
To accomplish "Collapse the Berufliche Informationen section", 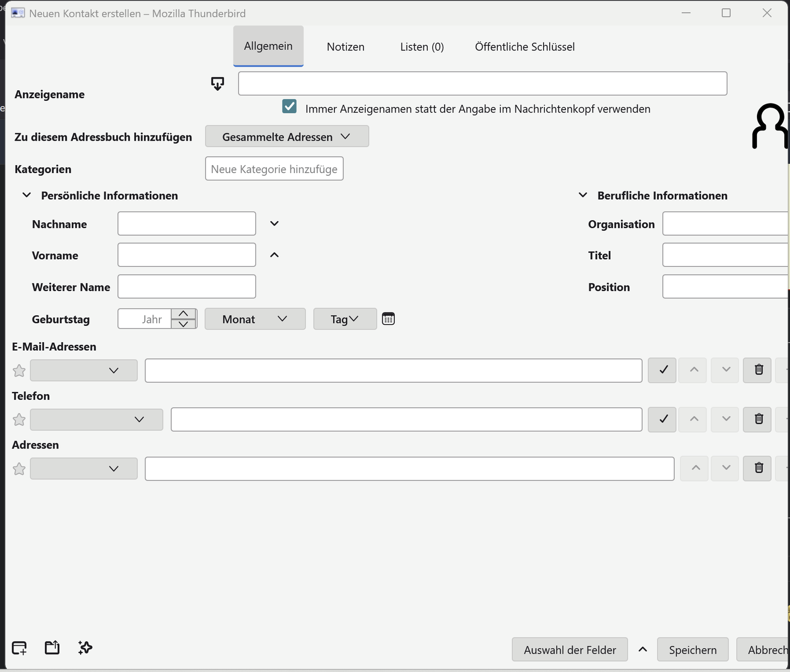I will pos(583,195).
